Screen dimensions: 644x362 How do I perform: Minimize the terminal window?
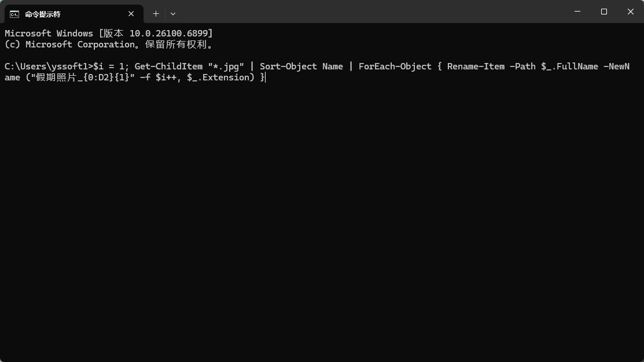coord(577,12)
